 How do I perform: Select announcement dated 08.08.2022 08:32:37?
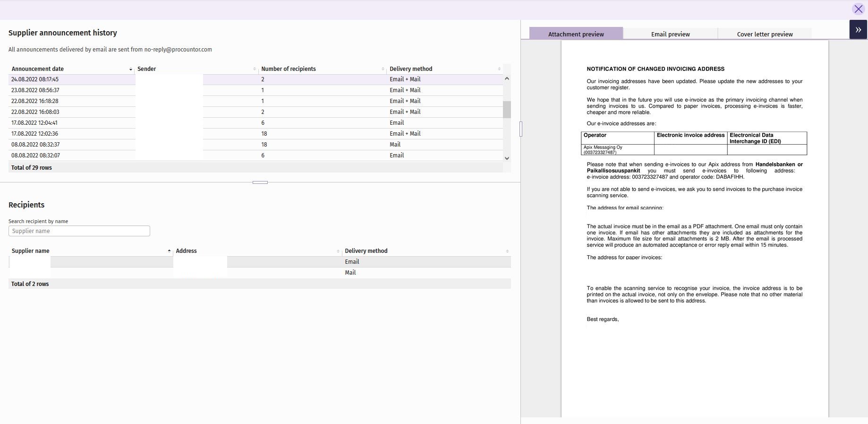point(255,145)
